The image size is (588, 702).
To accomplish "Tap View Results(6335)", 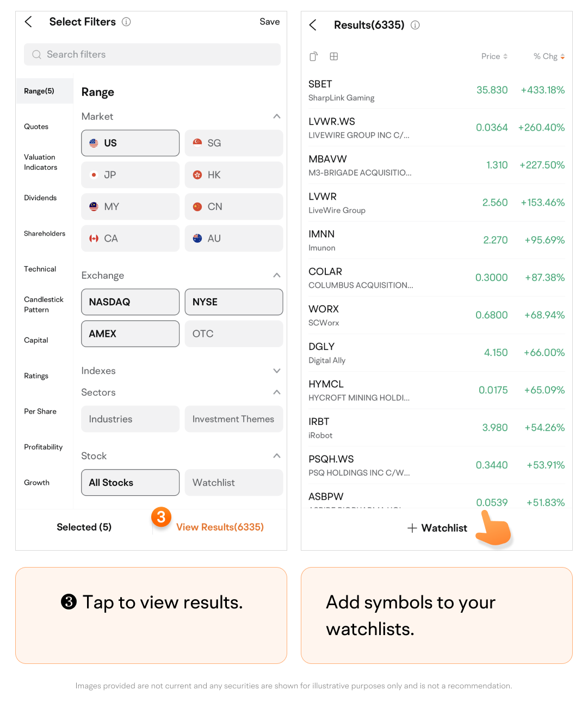I will (220, 527).
